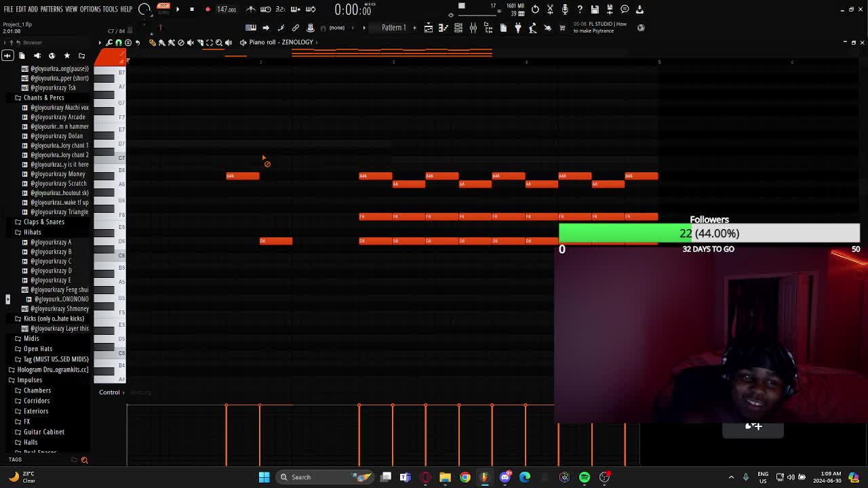The image size is (868, 488).
Task: Open the plugin picker plug icon
Action: 518,28
